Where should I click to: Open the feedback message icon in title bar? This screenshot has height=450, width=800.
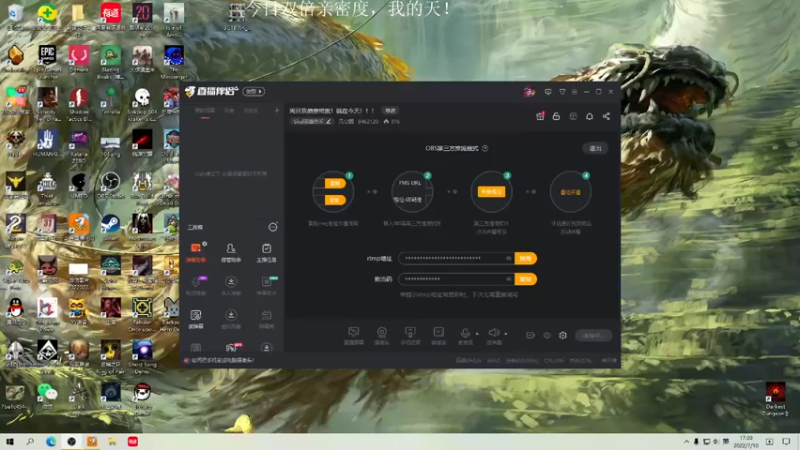548,92
